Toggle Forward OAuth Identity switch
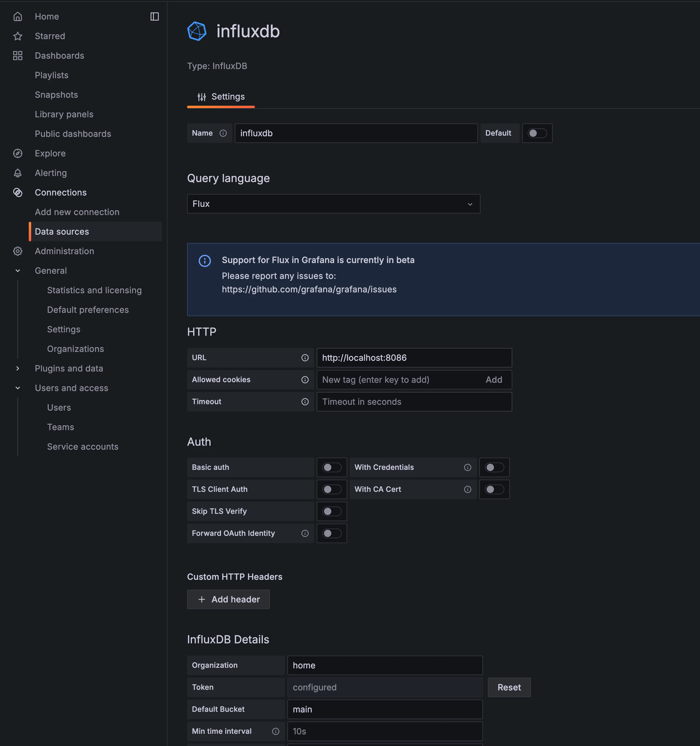Screen dimensions: 700x746 click(332, 533)
